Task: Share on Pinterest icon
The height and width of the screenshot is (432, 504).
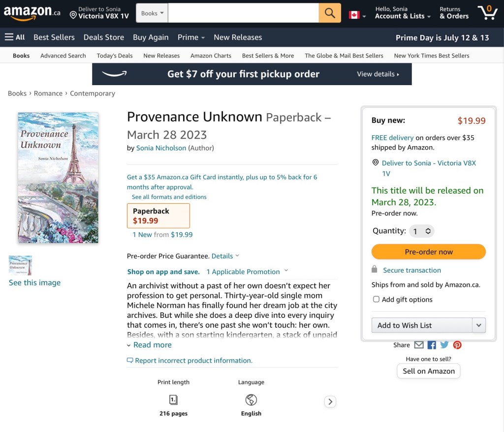Action: click(457, 345)
